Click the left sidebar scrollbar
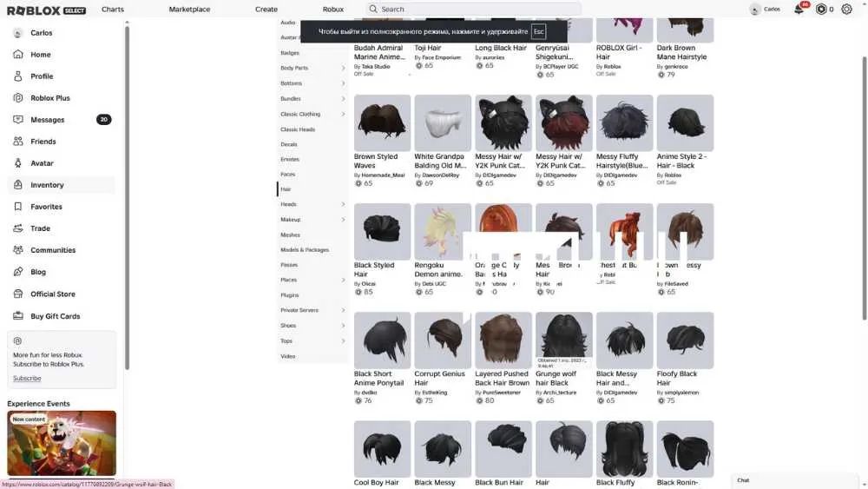Viewport: 868px width, 489px height. [x=127, y=198]
